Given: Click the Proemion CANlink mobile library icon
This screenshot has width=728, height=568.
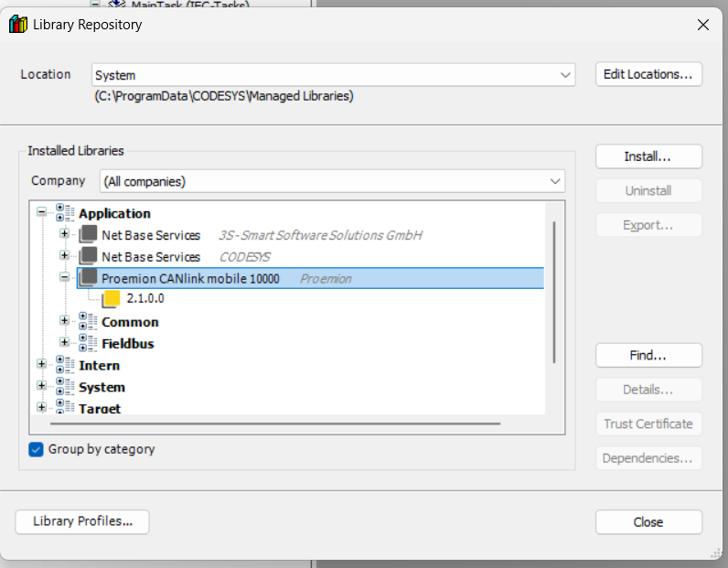Looking at the screenshot, I should 88,278.
